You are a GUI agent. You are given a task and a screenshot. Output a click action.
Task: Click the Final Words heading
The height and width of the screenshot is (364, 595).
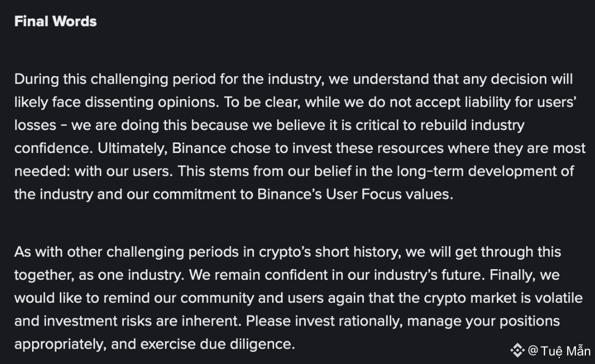pyautogui.click(x=55, y=21)
